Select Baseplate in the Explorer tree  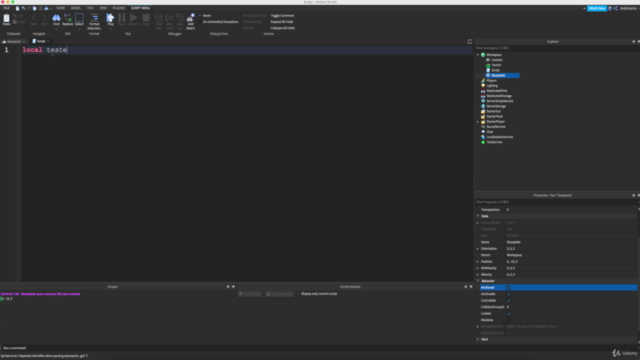498,76
